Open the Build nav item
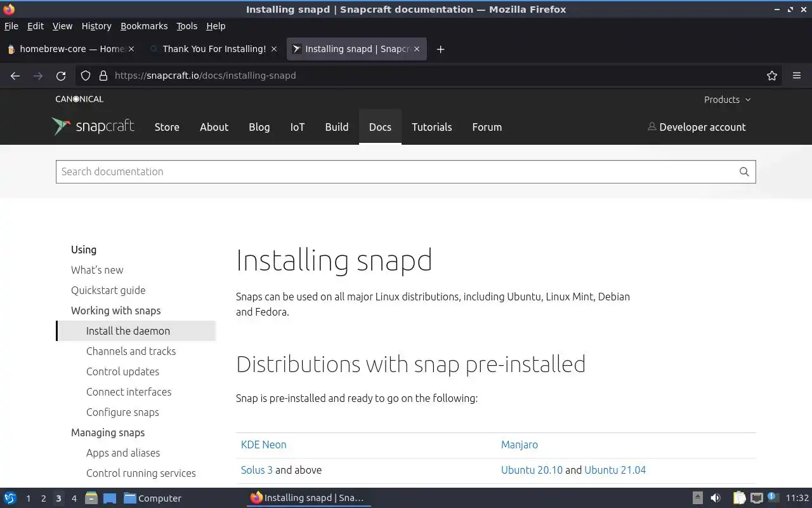The width and height of the screenshot is (812, 508). [337, 127]
